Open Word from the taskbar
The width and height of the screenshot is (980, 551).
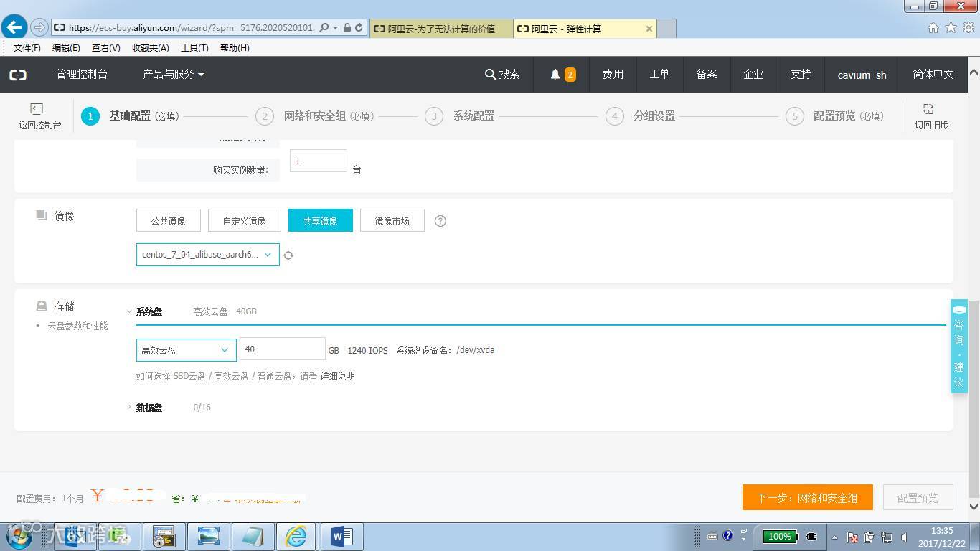click(341, 537)
